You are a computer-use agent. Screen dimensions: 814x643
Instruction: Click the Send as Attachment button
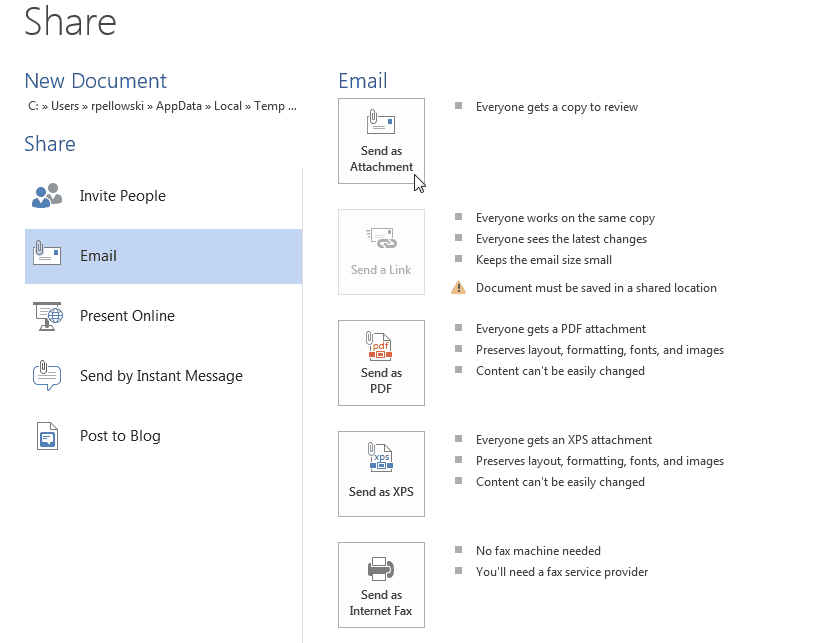tap(381, 141)
